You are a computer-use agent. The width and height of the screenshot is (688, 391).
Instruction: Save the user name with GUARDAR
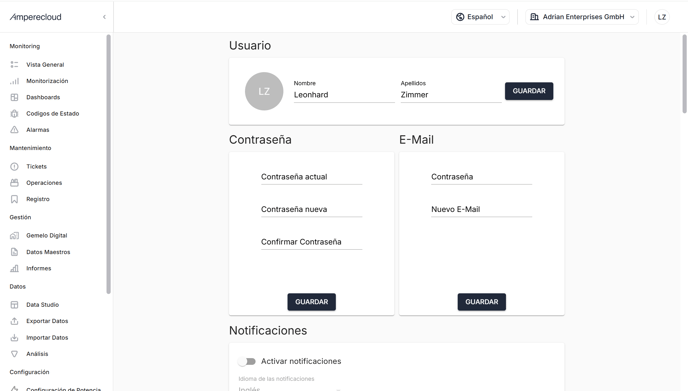tap(529, 91)
